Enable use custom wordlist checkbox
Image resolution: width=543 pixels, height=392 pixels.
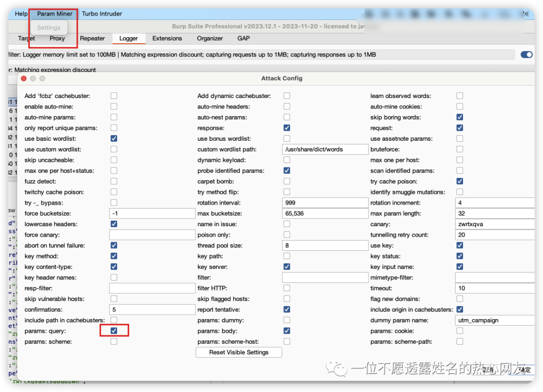[114, 149]
